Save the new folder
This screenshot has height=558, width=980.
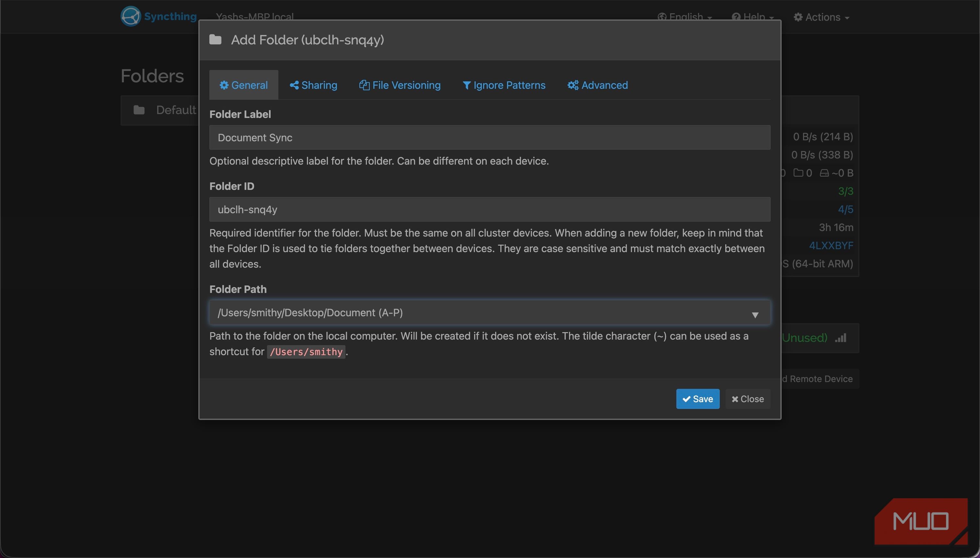pos(697,399)
